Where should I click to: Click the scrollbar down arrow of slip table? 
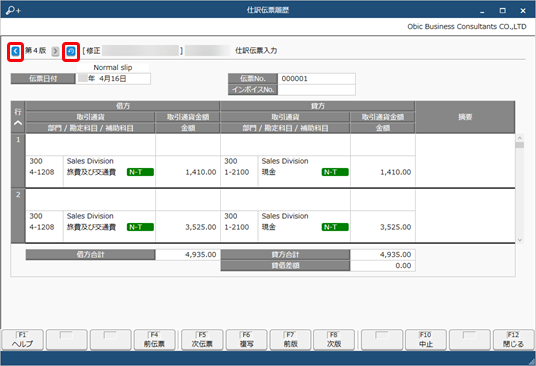(520, 240)
